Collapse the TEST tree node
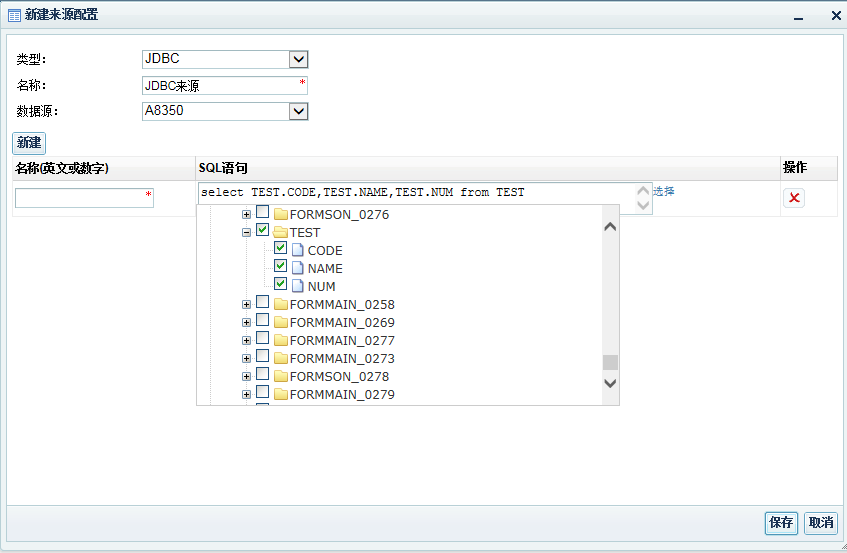 point(246,232)
